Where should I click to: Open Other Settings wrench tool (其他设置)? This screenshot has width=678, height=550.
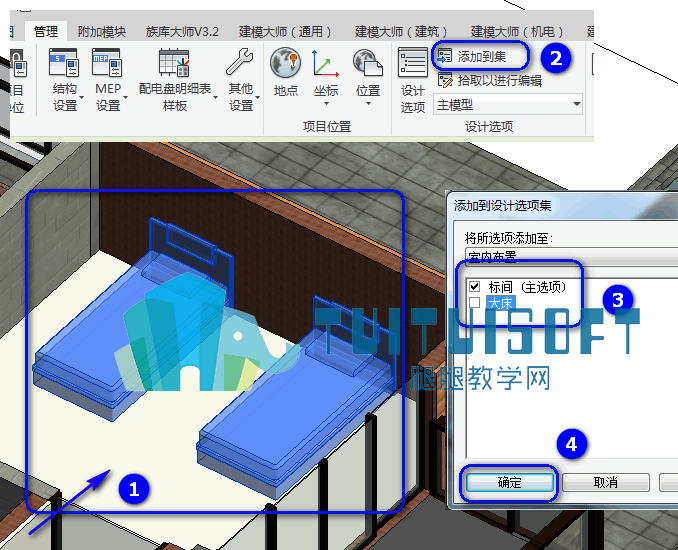pos(240,79)
